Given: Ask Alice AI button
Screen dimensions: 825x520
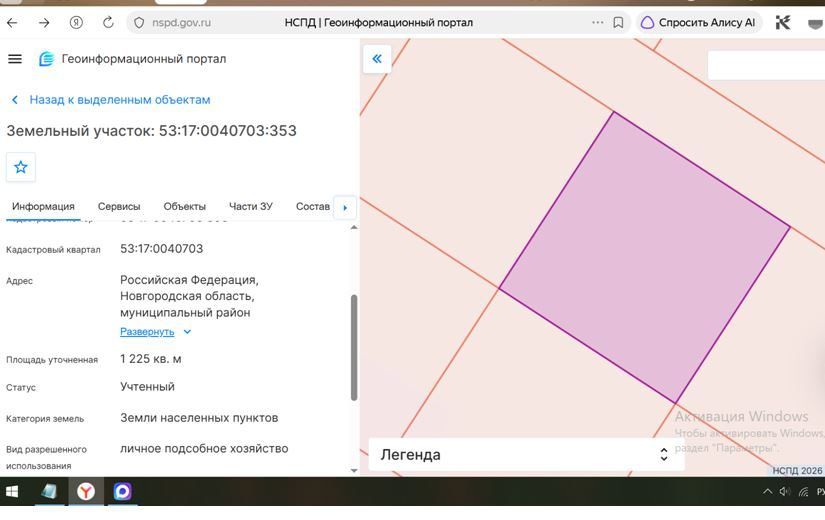Looking at the screenshot, I should pyautogui.click(x=699, y=23).
